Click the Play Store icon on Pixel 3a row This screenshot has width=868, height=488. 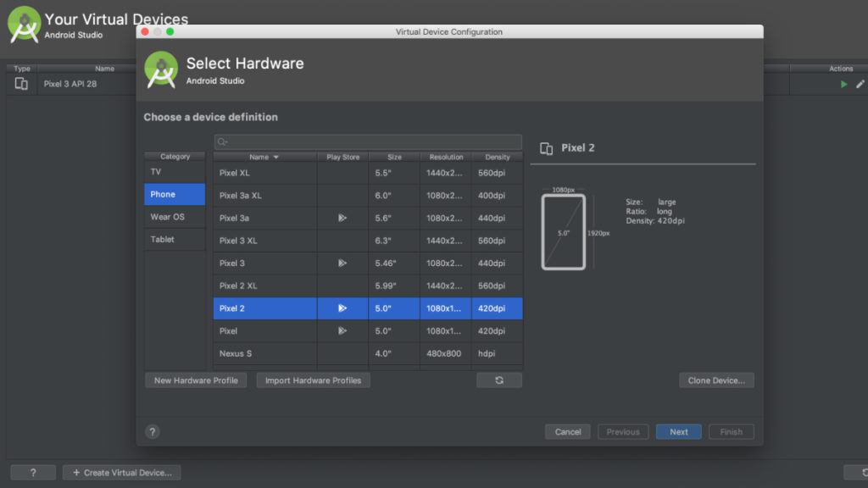[342, 218]
